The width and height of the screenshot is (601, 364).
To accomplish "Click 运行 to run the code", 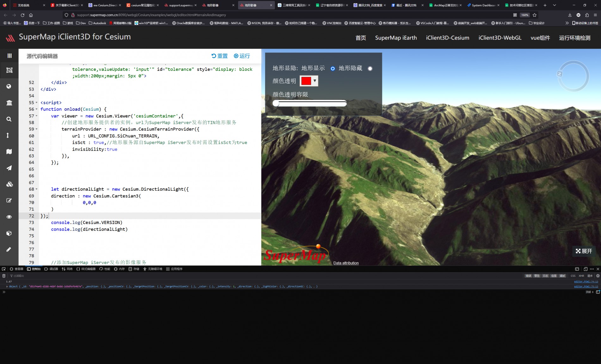I will (x=242, y=56).
